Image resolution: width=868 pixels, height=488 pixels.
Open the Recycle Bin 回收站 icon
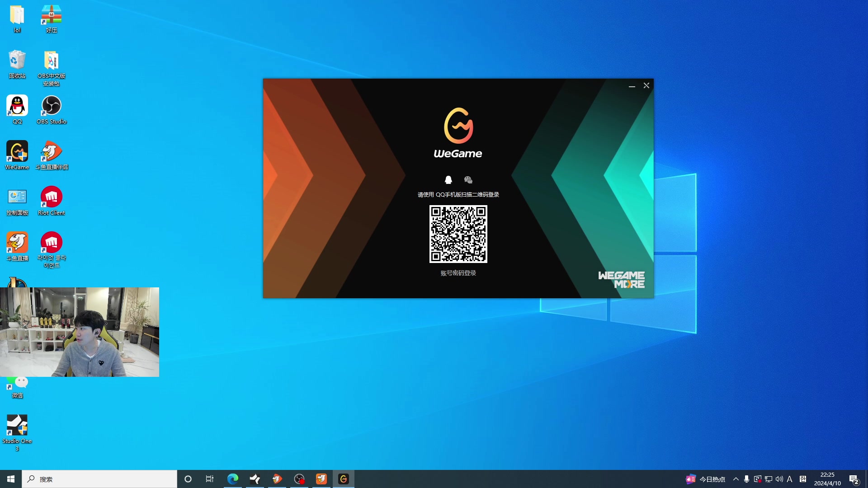(17, 65)
